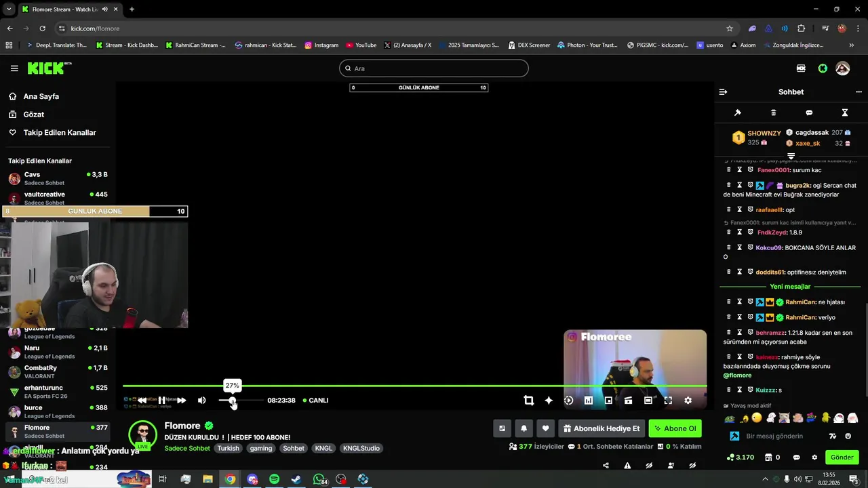Click the square icon left of the bell
This screenshot has height=488, width=868.
tap(502, 428)
